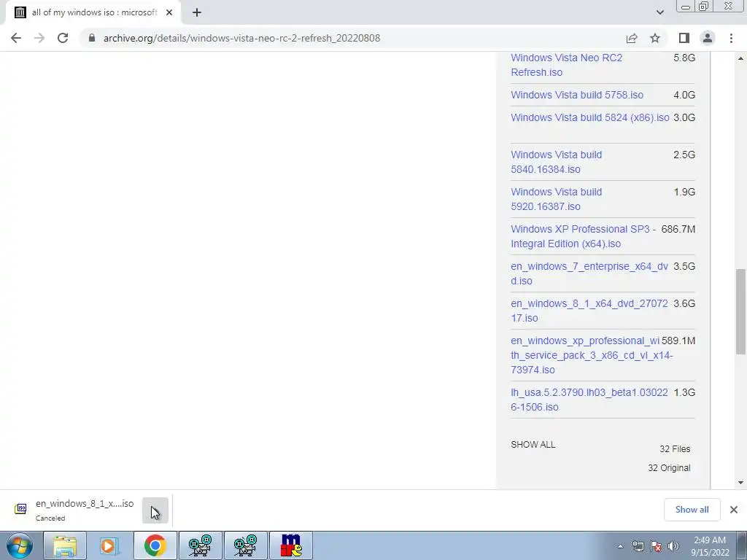Click the page scrollbar thumb
747x560 pixels.
point(740,311)
